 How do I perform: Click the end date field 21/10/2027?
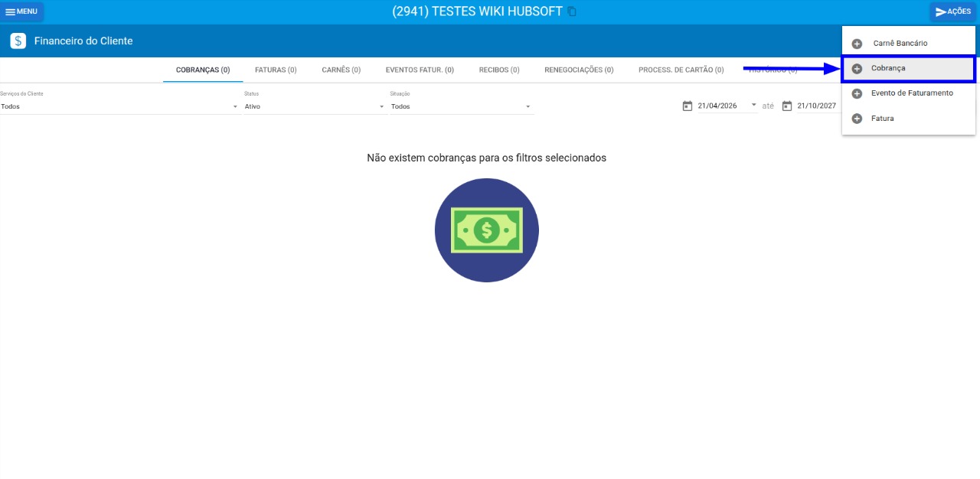tap(818, 106)
